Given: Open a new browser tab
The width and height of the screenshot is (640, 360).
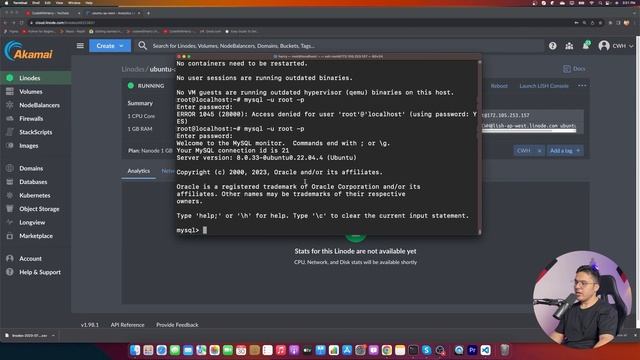Looking at the screenshot, I should click(x=148, y=13).
